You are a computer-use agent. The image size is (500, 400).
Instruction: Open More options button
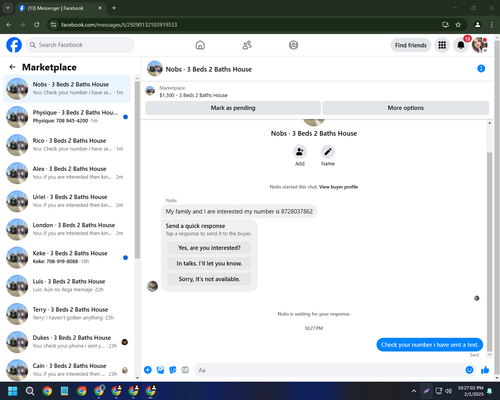406,108
